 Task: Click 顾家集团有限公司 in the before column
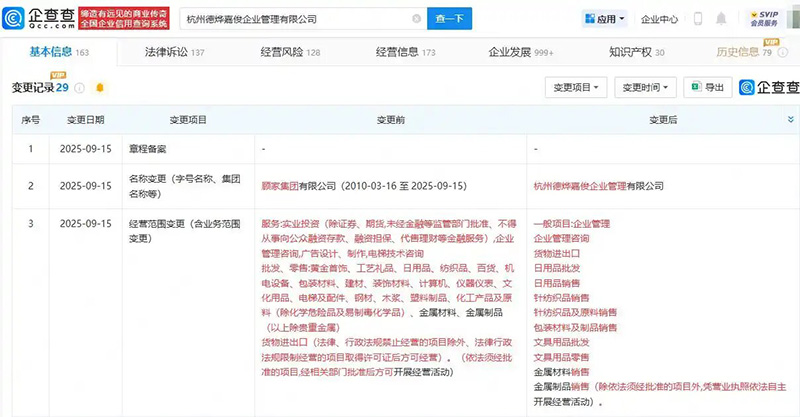tap(298, 186)
